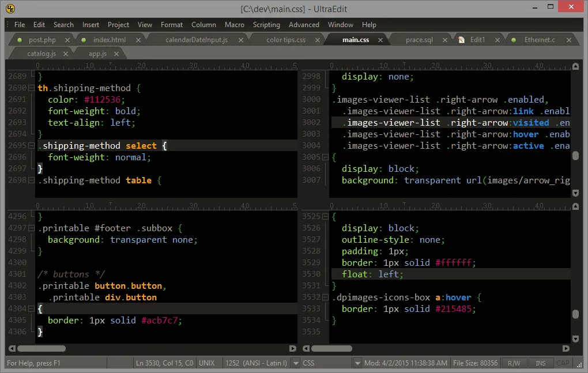Switch to the index.html tab
Viewport: 588px width, 373px height.
click(x=109, y=40)
